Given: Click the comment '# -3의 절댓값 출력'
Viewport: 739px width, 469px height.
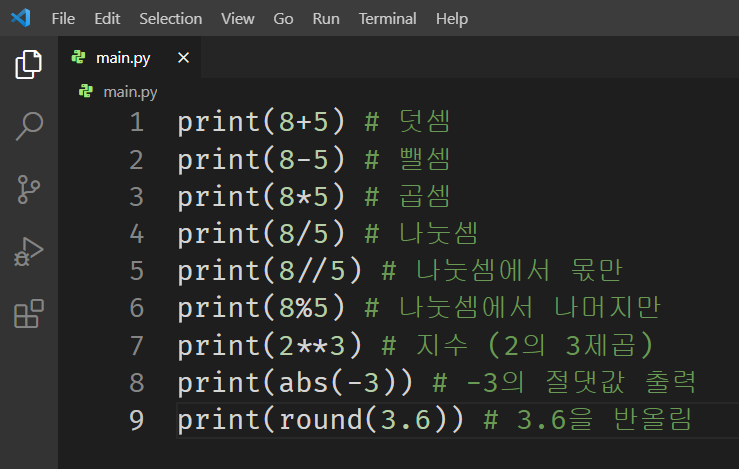Looking at the screenshot, I should [x=564, y=382].
